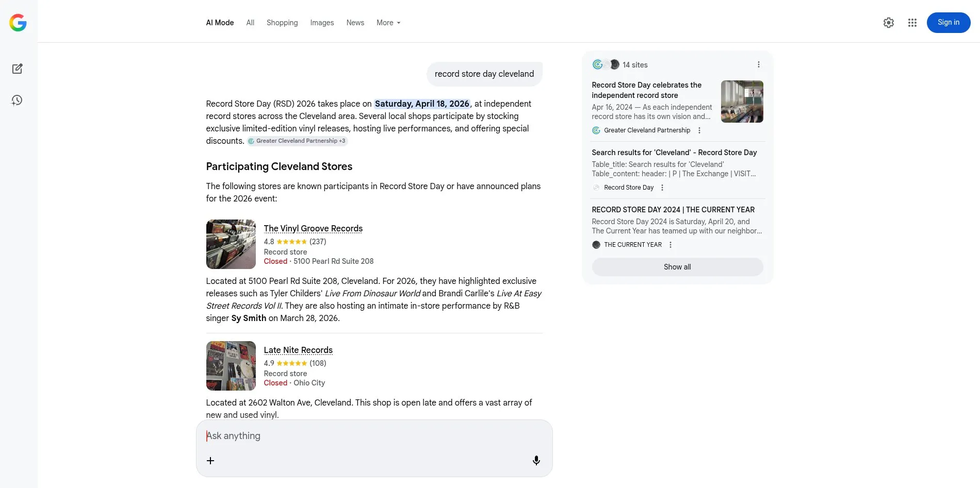Open Quick Settings gear icon
Viewport: 980px width, 488px height.
(888, 23)
